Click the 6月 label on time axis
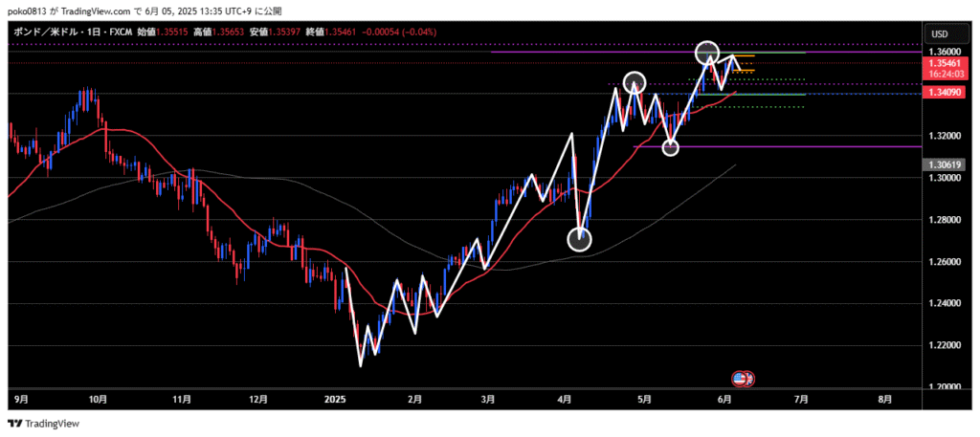 724,399
